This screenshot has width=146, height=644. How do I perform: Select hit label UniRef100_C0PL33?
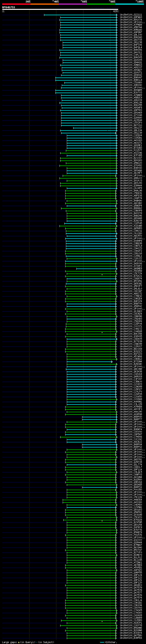pos(131,55)
